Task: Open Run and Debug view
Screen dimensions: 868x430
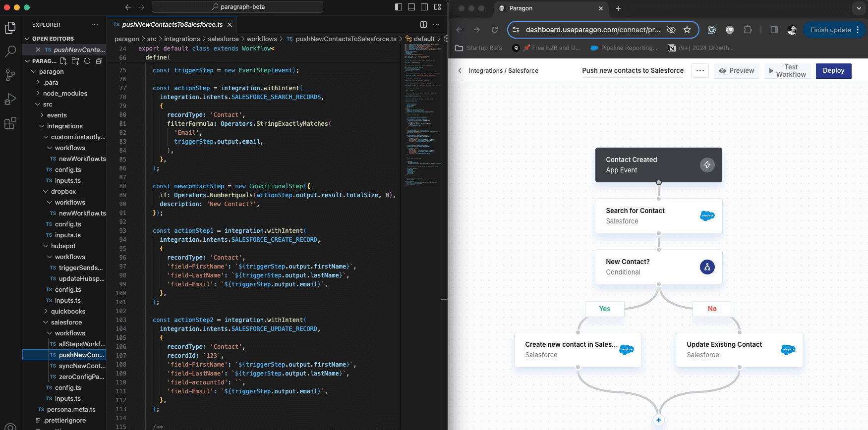Action: [10, 100]
